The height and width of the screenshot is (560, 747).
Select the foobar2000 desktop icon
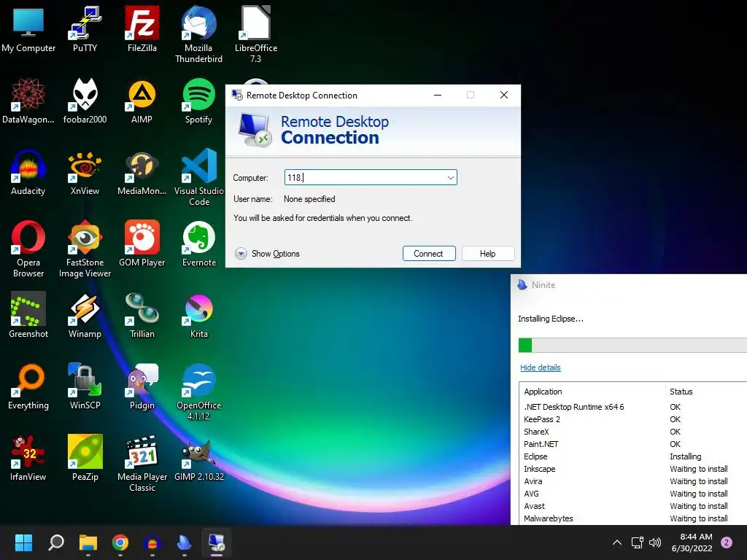click(x=85, y=101)
